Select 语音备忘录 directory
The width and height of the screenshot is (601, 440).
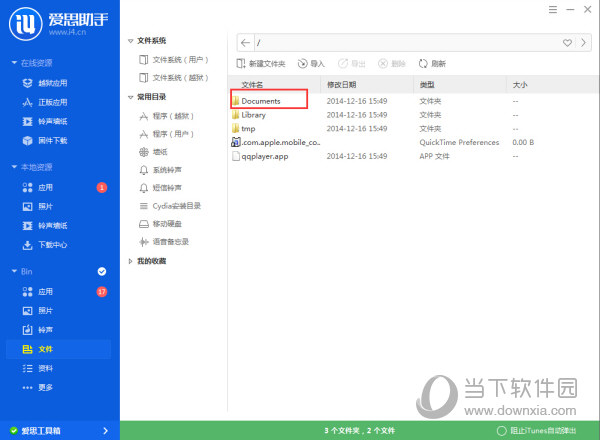[x=164, y=242]
